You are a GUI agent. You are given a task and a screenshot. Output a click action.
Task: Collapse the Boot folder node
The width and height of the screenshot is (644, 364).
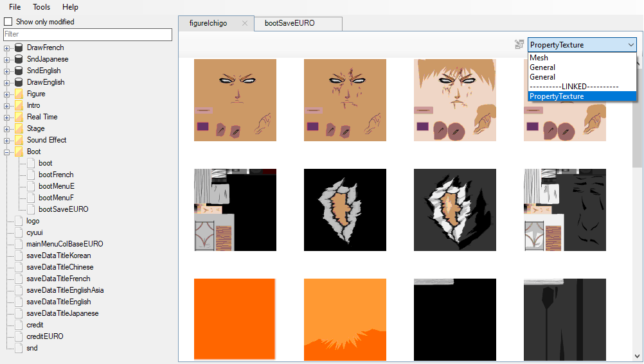point(6,152)
